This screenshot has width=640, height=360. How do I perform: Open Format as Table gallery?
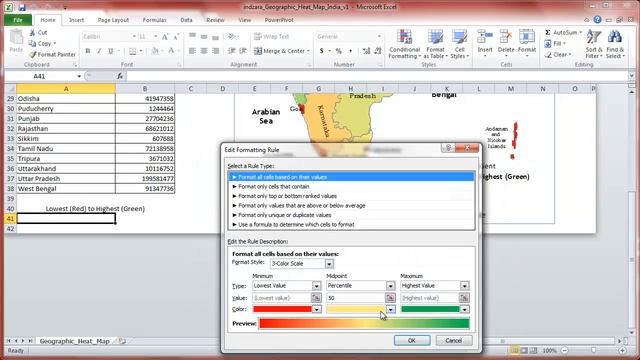[x=435, y=44]
